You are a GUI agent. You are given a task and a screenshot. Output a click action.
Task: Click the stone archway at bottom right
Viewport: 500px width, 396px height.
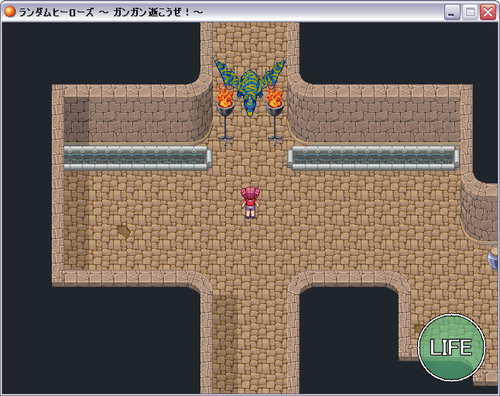[x=350, y=283]
